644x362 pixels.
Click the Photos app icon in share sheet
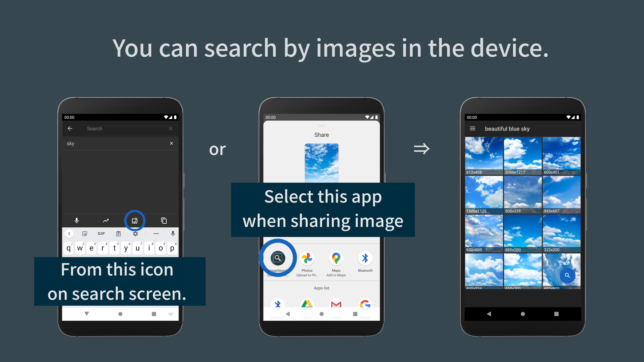[x=307, y=258]
